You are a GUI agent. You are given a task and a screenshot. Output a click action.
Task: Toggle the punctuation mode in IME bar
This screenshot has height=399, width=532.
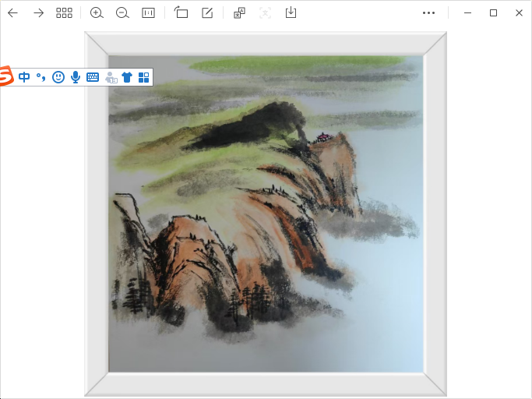[41, 77]
